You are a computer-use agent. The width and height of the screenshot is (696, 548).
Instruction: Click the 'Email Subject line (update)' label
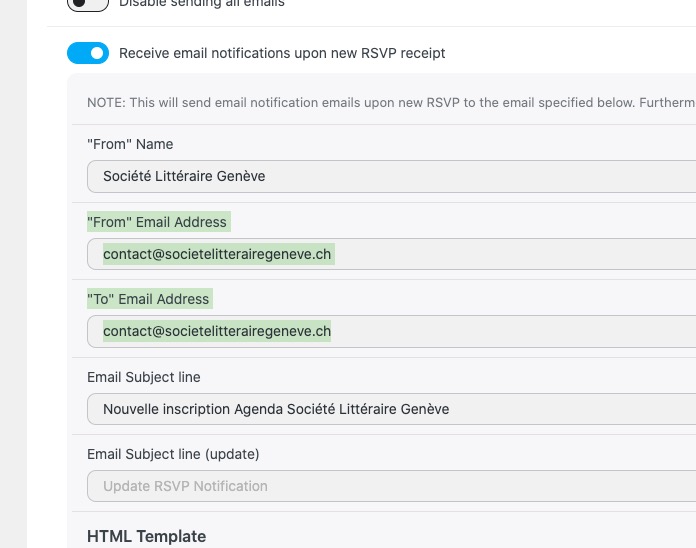click(x=173, y=454)
